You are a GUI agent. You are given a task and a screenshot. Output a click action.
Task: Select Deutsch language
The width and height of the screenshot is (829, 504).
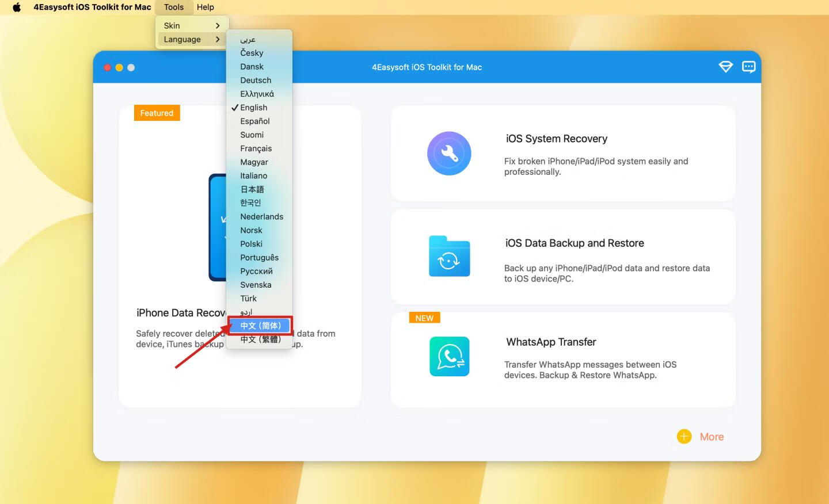pos(259,80)
